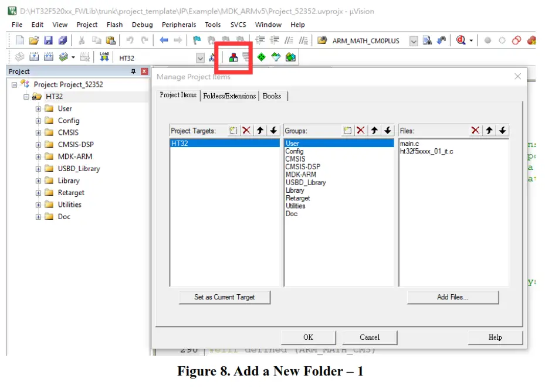
Task: Save the current file with the floppy icon
Action: tap(48, 40)
